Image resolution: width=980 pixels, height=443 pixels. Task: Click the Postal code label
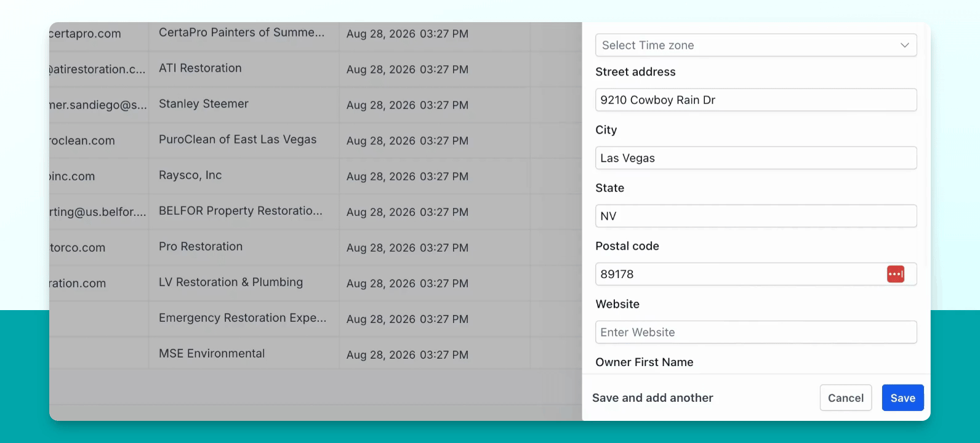click(x=627, y=246)
